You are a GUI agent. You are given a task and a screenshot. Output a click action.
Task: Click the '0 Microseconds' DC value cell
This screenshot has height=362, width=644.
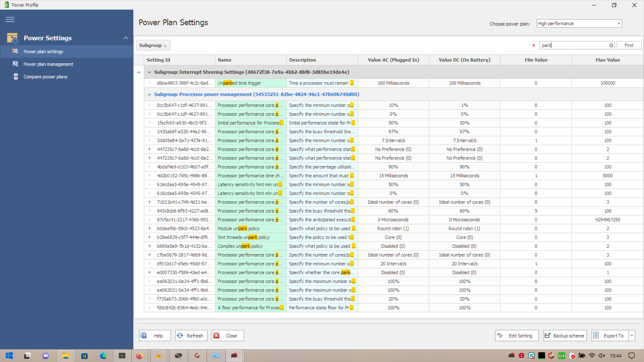pos(465,220)
